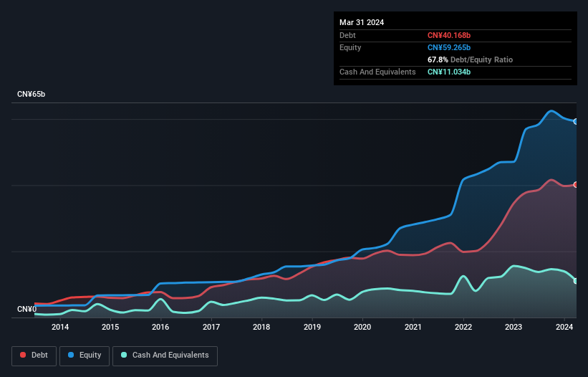Viewport: 588px width, 377px height.
Task: Select the 2020 x-axis label
Action: (362, 327)
